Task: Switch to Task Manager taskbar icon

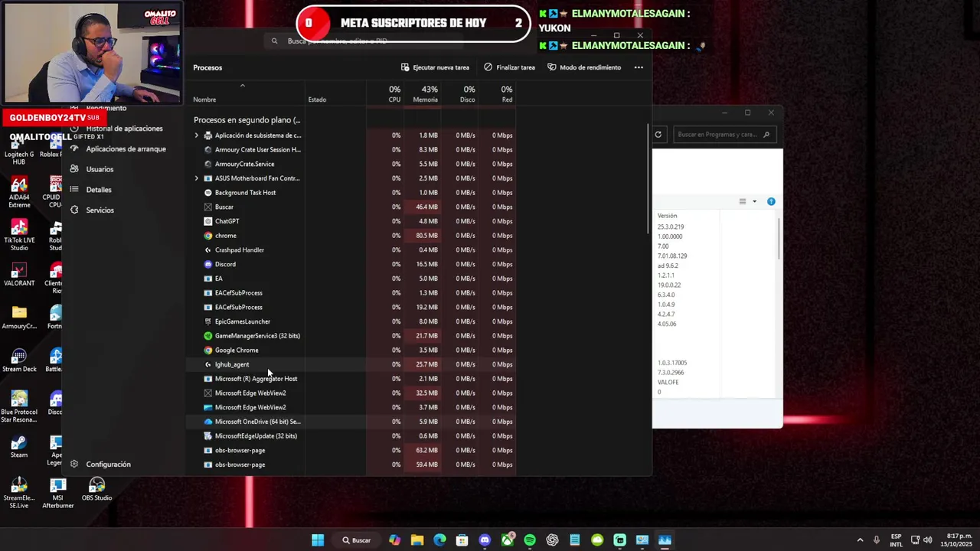Action: point(665,540)
